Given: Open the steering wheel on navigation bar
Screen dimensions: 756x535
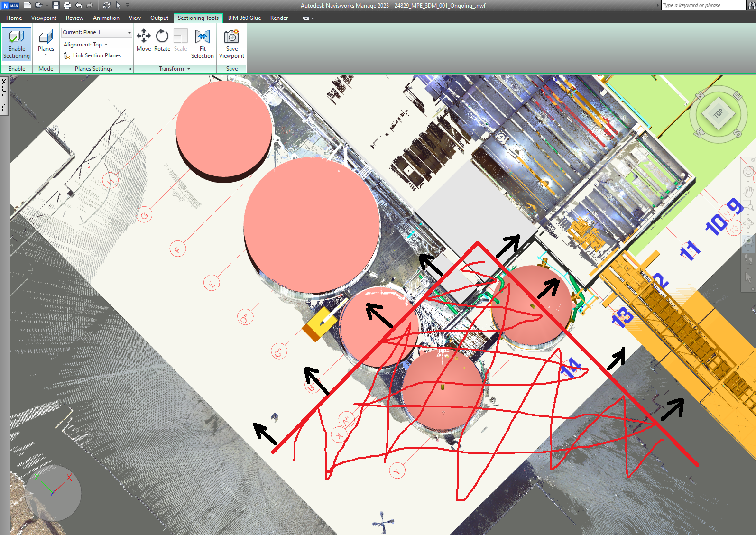Looking at the screenshot, I should pos(748,172).
